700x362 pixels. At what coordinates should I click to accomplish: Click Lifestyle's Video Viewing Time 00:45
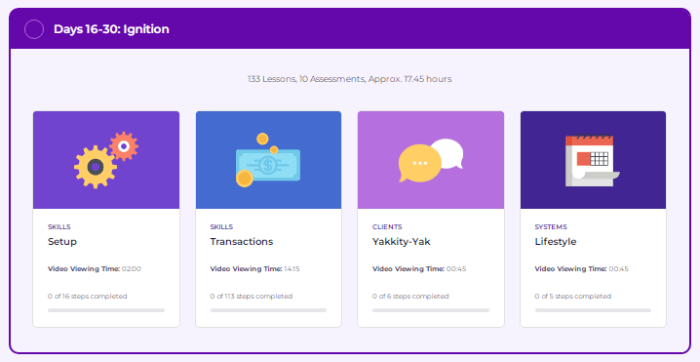tap(581, 269)
